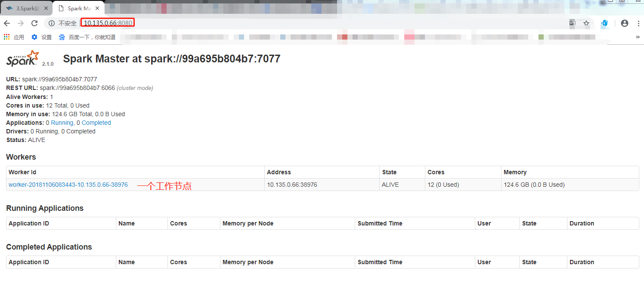Open worker-20181106083443-10.135.0.66-38976 link
This screenshot has width=644, height=290.
[68, 185]
